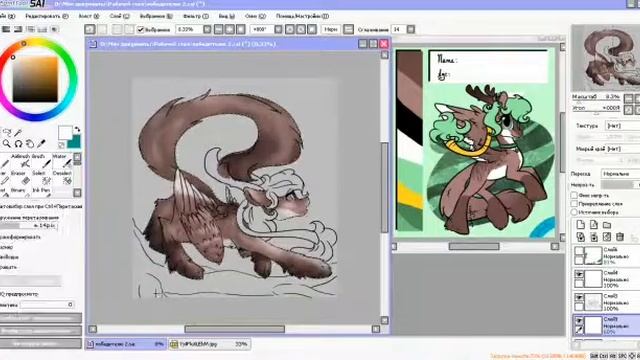Viewport: 640px width, 360px height.
Task: Click inside the color picker square
Action: (35, 79)
